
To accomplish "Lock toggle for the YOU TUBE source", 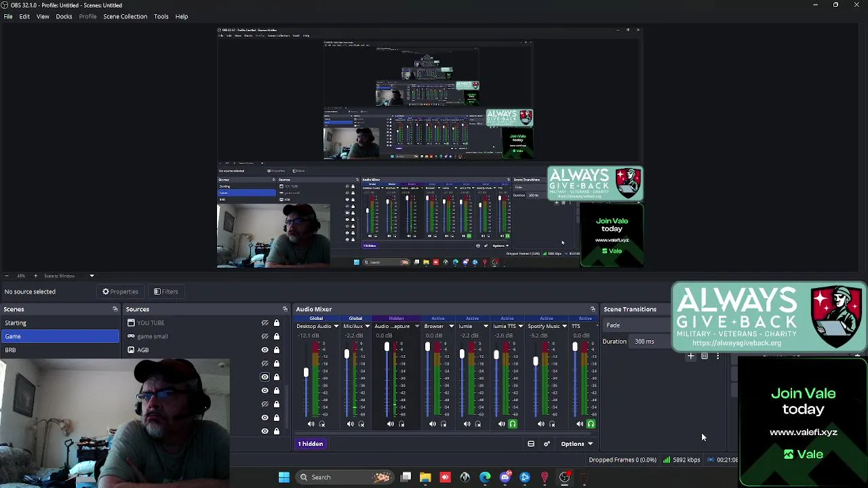I will (277, 323).
